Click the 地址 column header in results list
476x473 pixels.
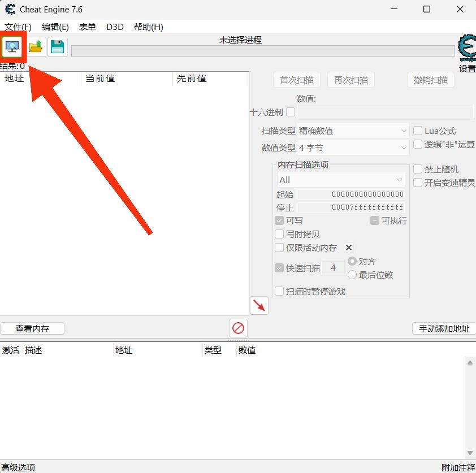[x=40, y=79]
